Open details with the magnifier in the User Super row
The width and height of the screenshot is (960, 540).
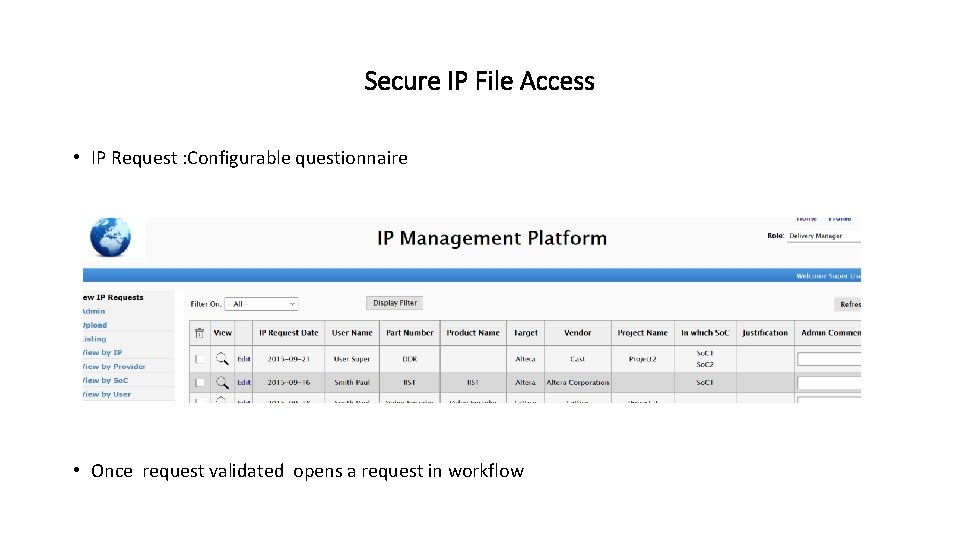click(222, 359)
